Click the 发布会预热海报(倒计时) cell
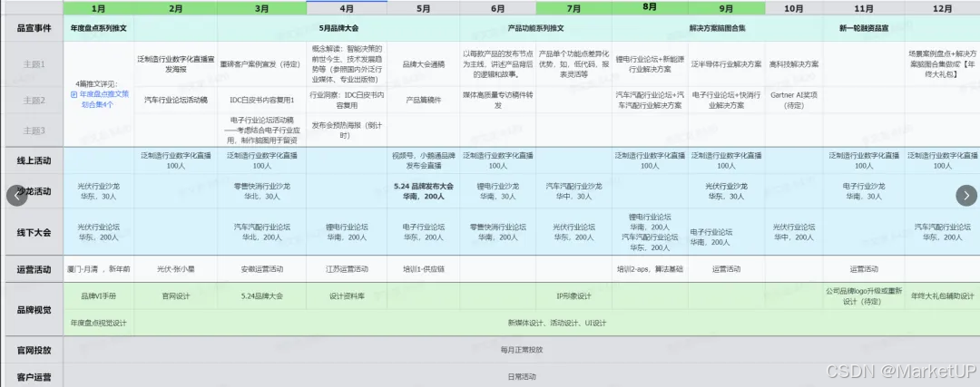The width and height of the screenshot is (980, 387). click(x=347, y=131)
